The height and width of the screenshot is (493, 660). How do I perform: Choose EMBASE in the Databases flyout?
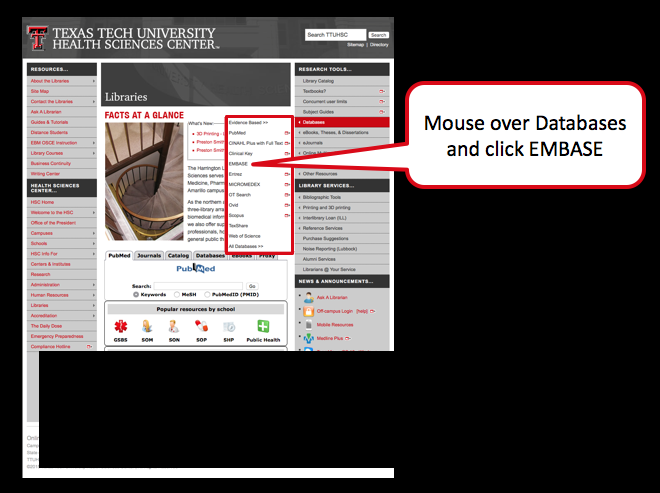(238, 164)
